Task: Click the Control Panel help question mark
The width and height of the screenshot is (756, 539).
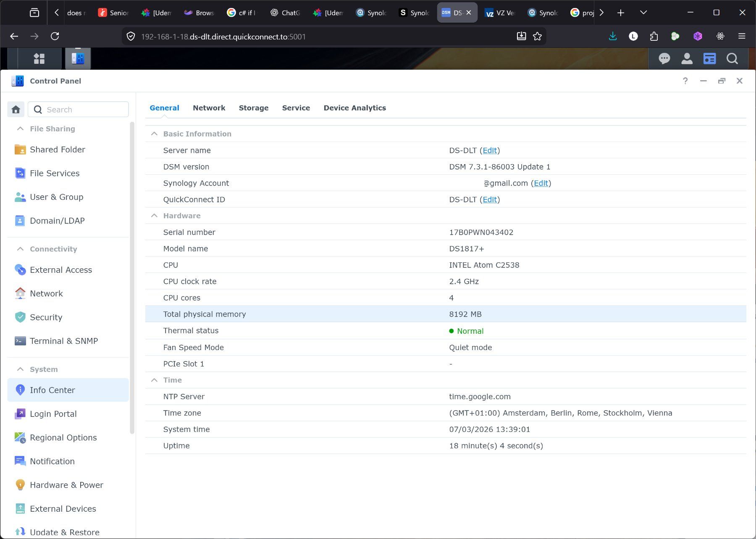Action: pyautogui.click(x=685, y=81)
